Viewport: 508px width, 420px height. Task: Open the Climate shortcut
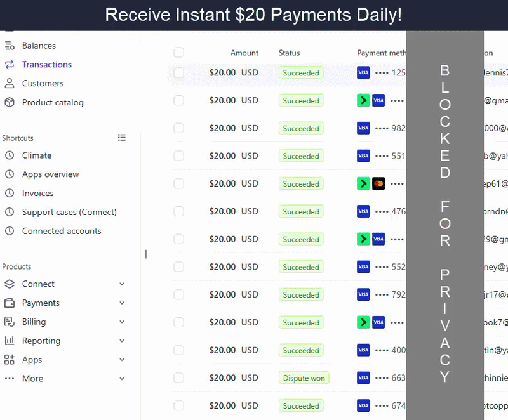click(x=37, y=155)
